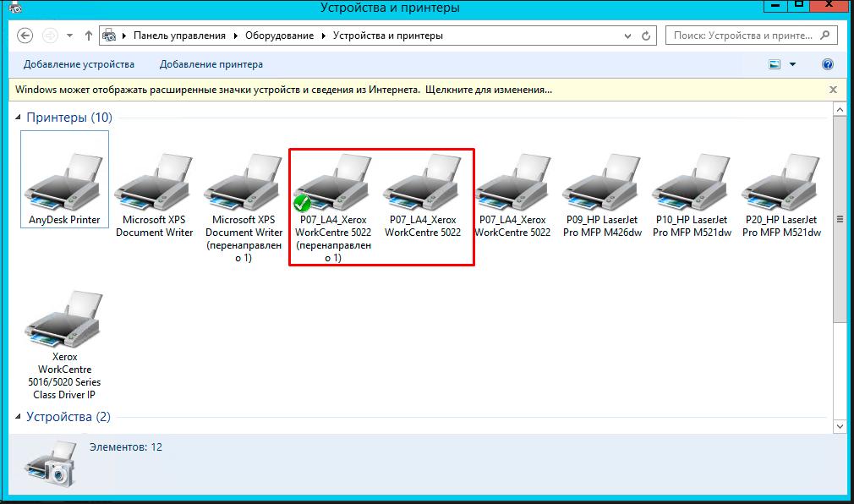Open recent locations dropdown next to Forward
Image resolution: width=854 pixels, height=504 pixels.
(x=69, y=36)
